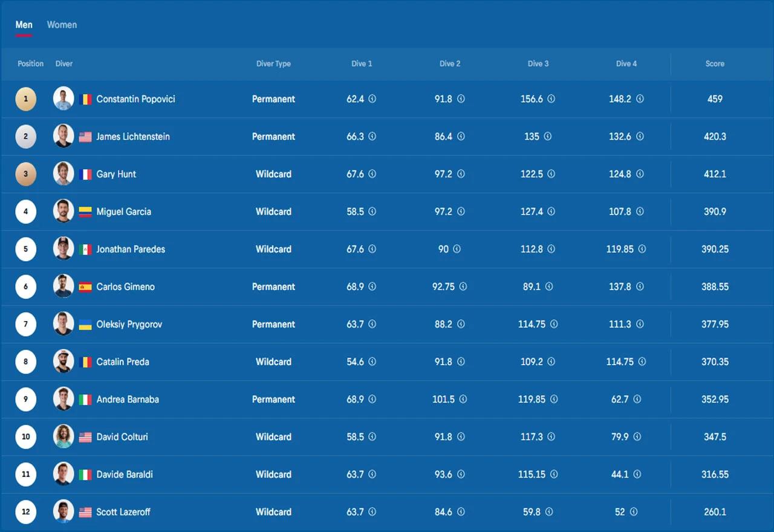The width and height of the screenshot is (774, 532).
Task: View info for Baraldi's 44.1 dive score
Action: [637, 475]
